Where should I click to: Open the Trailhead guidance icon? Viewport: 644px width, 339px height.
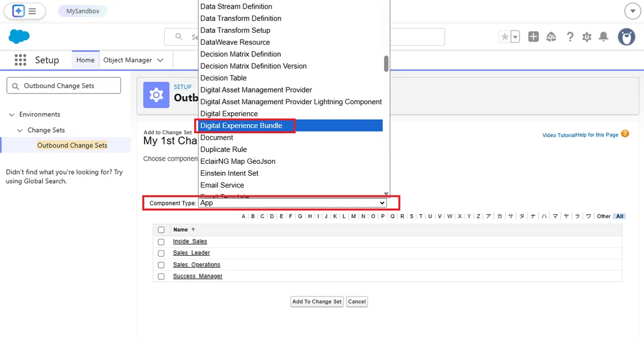tap(551, 37)
